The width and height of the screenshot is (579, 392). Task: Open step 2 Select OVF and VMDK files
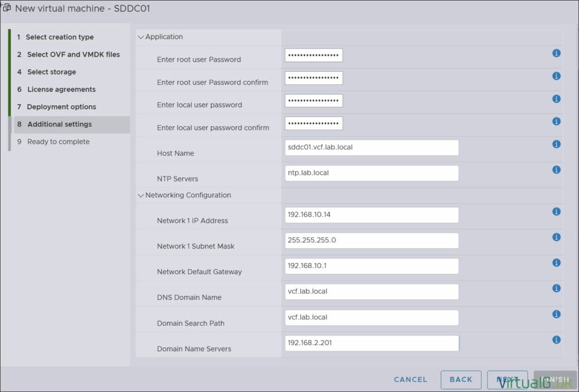click(73, 55)
